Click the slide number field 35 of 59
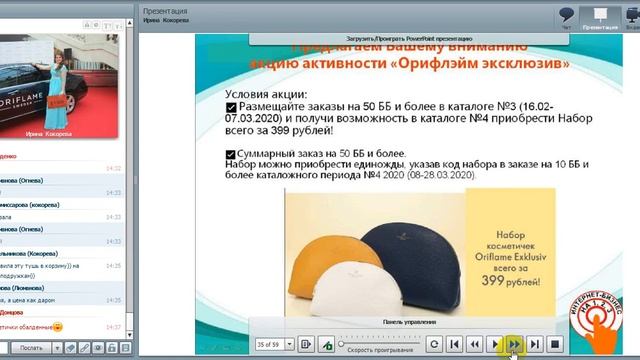 [270, 344]
